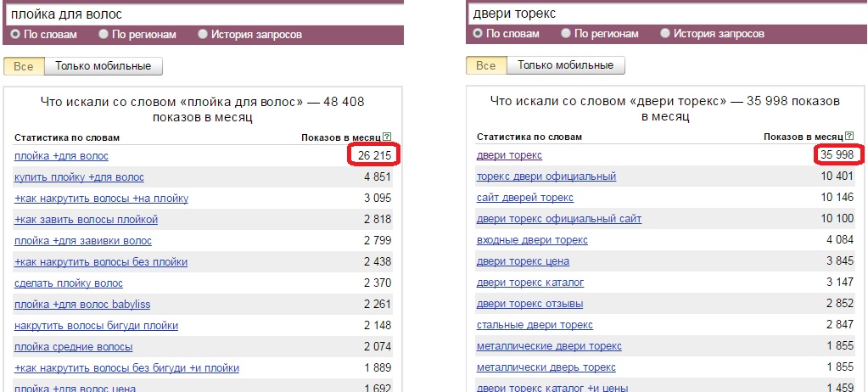
Task: Open link 'сайт дверей торекс'
Action: 524,198
